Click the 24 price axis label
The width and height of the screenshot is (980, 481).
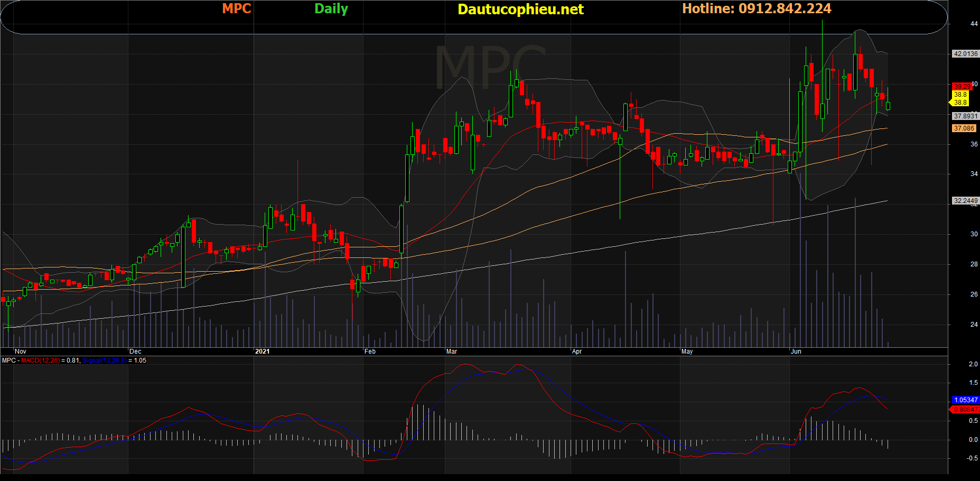point(974,325)
